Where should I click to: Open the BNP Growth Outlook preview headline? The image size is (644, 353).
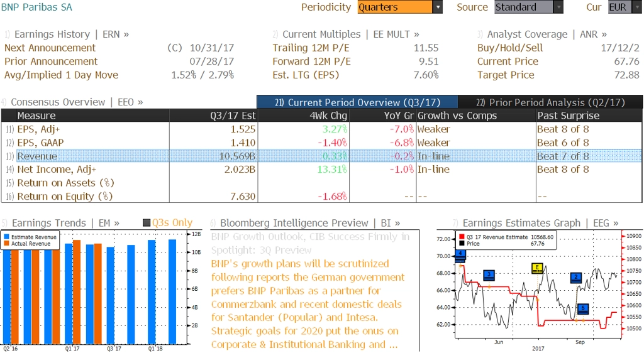coord(310,243)
